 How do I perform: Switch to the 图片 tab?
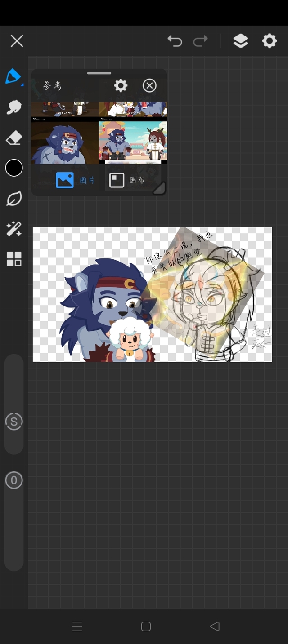click(75, 180)
